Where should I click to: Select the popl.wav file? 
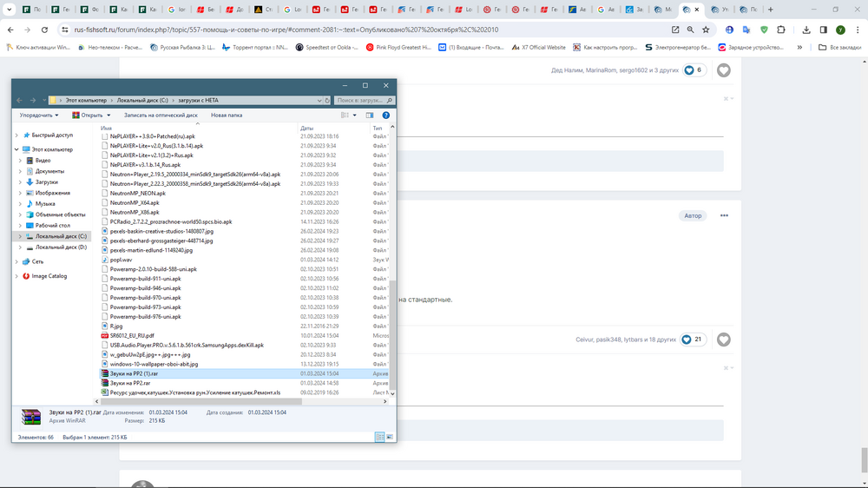coord(121,260)
